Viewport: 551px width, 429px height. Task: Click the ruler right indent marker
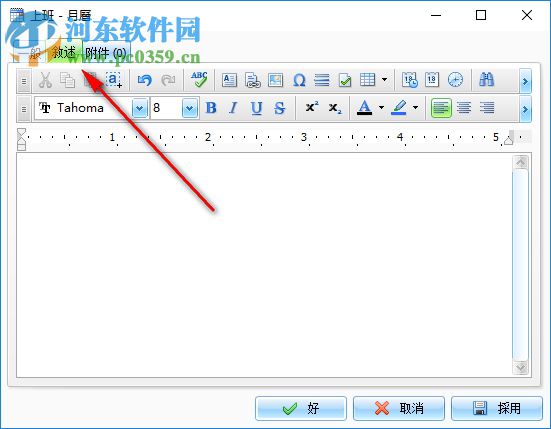(508, 141)
